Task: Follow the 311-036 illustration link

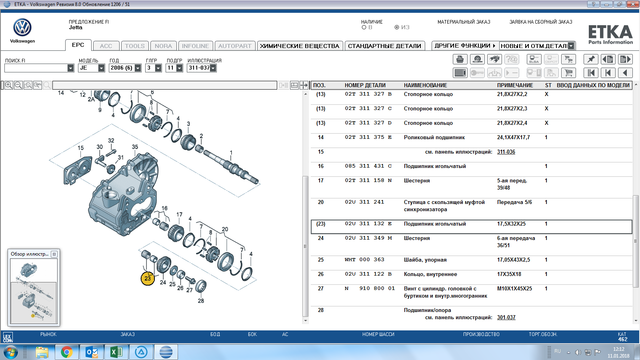Action: coord(506,152)
